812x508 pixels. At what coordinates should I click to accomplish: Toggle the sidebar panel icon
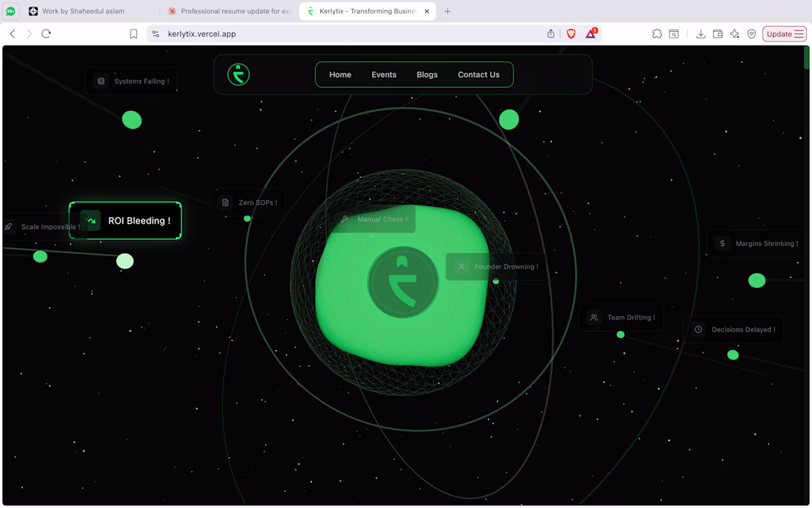[x=674, y=34]
